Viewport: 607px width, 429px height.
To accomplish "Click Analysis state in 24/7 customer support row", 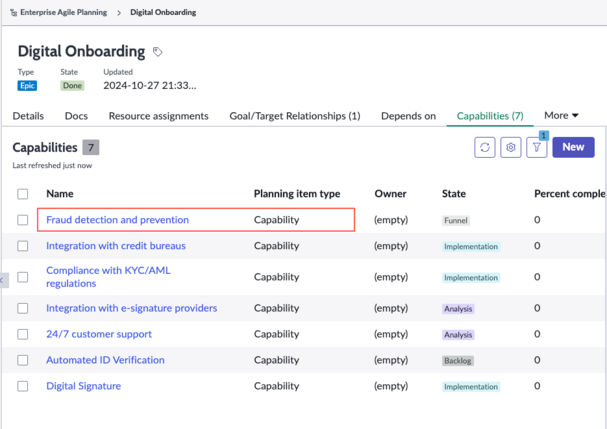I will (x=458, y=335).
